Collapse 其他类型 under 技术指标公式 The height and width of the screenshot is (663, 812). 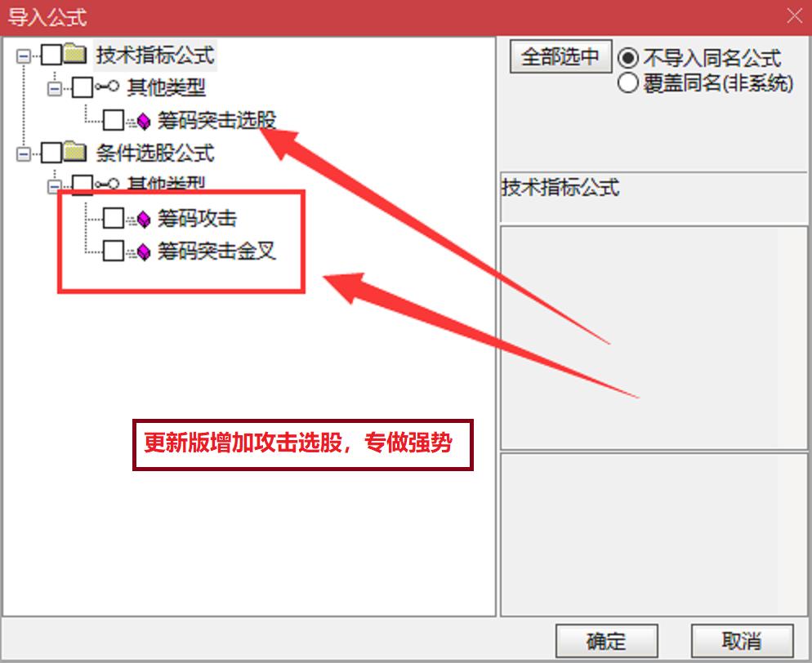pyautogui.click(x=55, y=88)
